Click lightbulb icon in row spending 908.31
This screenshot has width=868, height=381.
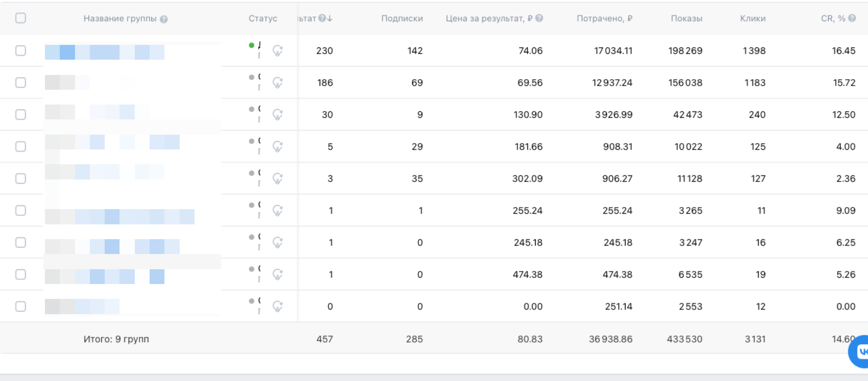278,146
